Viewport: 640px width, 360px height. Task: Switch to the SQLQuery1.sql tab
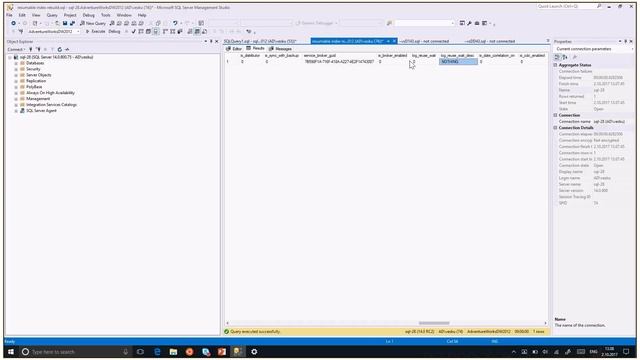(260, 41)
